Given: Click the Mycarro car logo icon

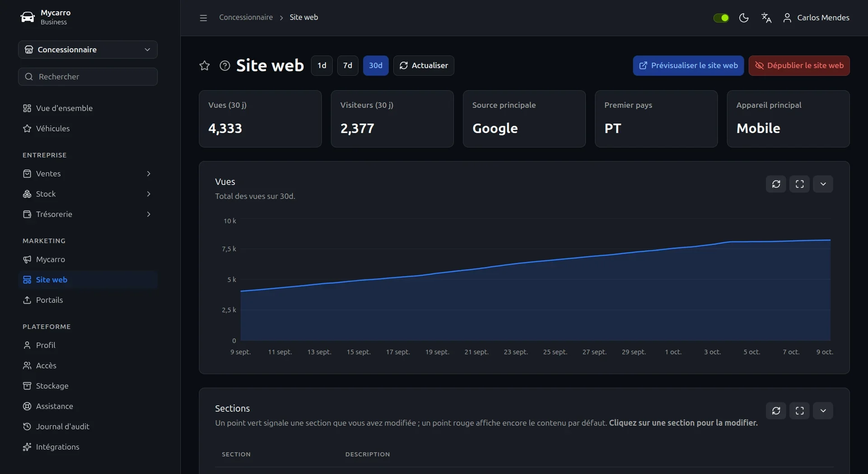Looking at the screenshot, I should click(x=28, y=17).
